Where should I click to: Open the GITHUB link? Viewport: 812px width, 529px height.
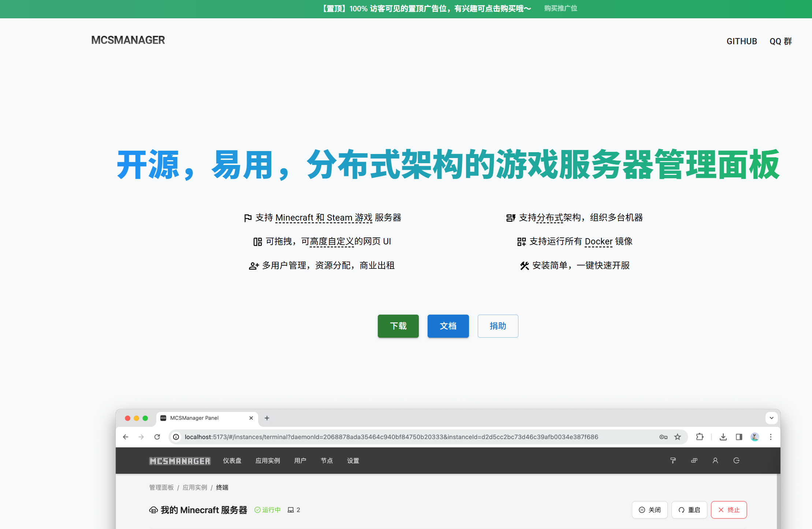(741, 41)
